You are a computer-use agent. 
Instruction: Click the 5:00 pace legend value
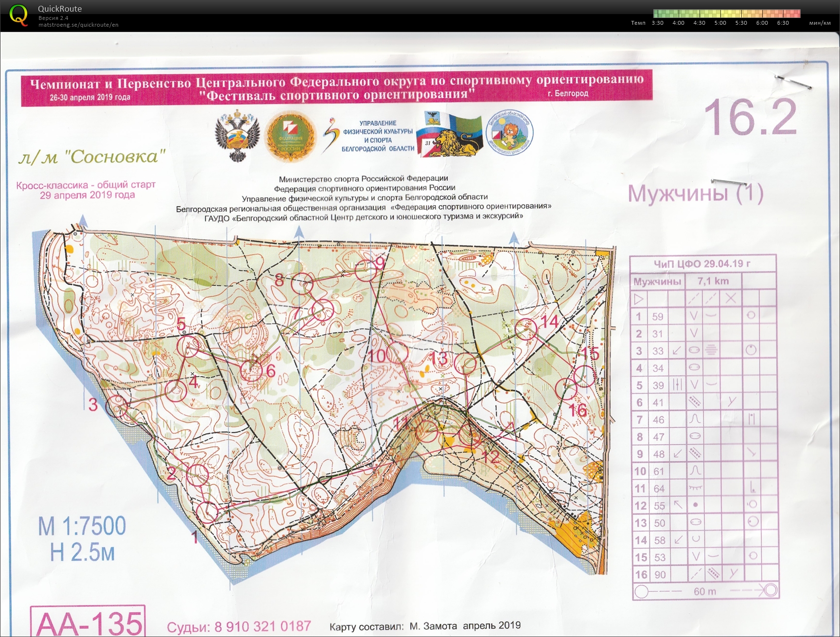point(720,23)
